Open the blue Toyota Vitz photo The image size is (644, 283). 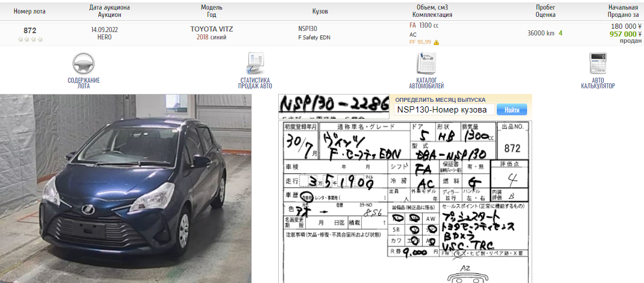[126, 188]
